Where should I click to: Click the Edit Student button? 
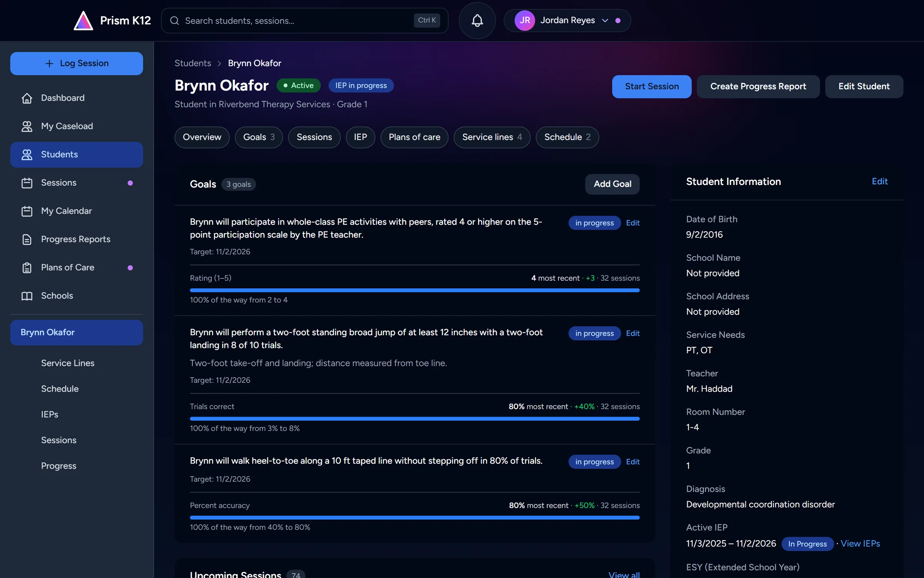pos(864,86)
